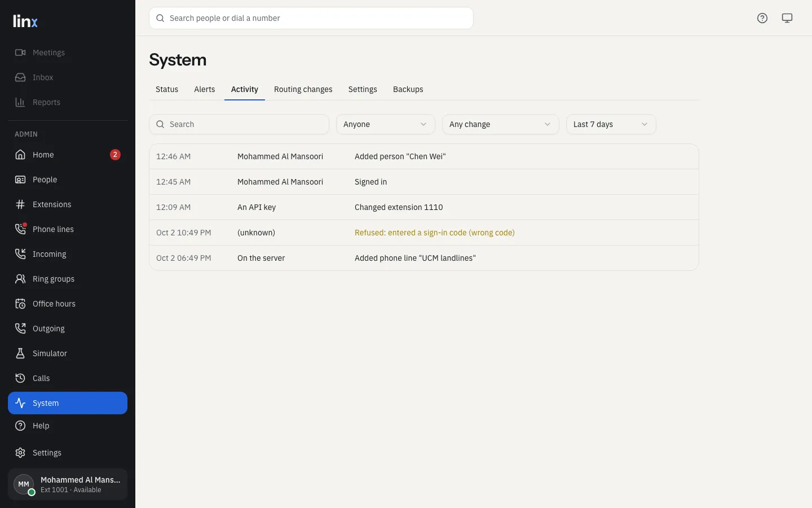
Task: Open the Reports chart icon
Action: (x=20, y=102)
